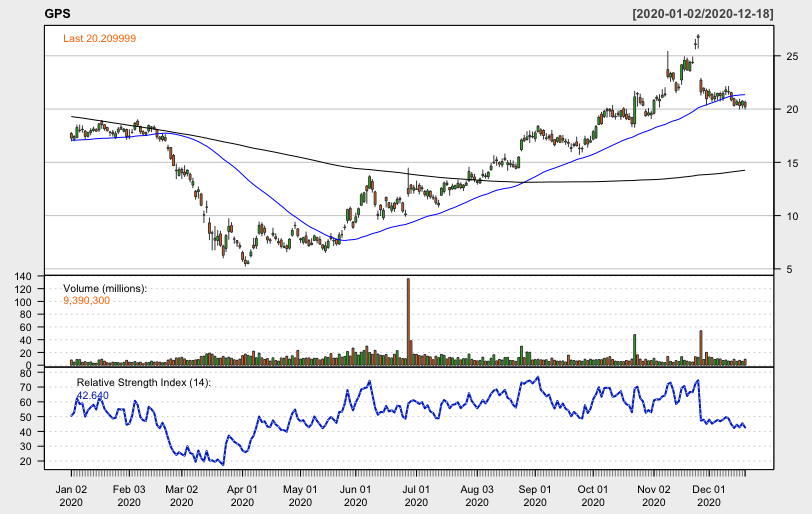Click the 'Volume (millions):' label

coord(105,288)
